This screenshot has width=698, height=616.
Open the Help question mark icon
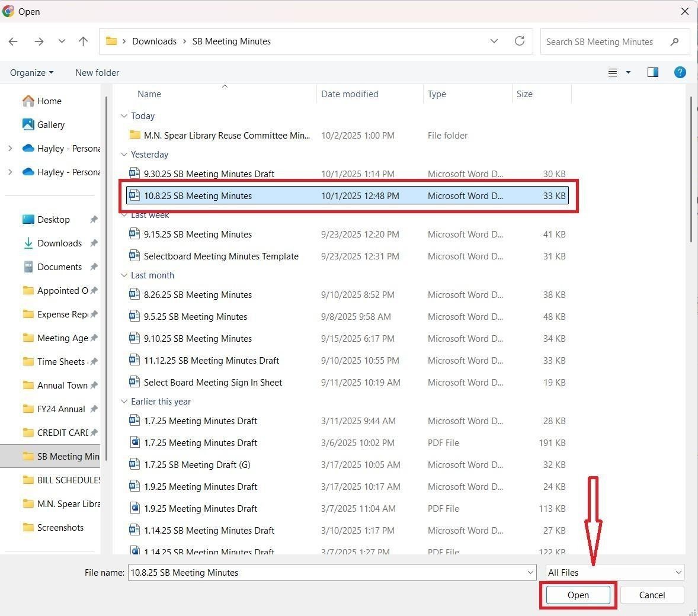point(680,72)
